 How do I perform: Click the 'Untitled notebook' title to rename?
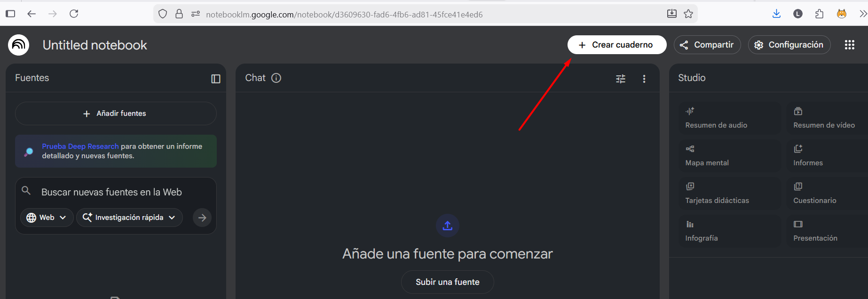click(95, 45)
